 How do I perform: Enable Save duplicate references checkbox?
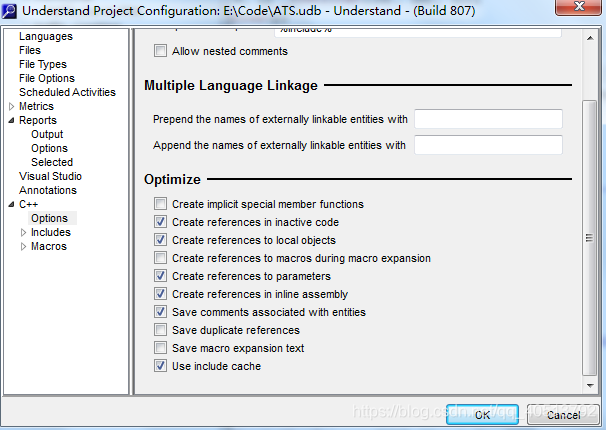160,330
